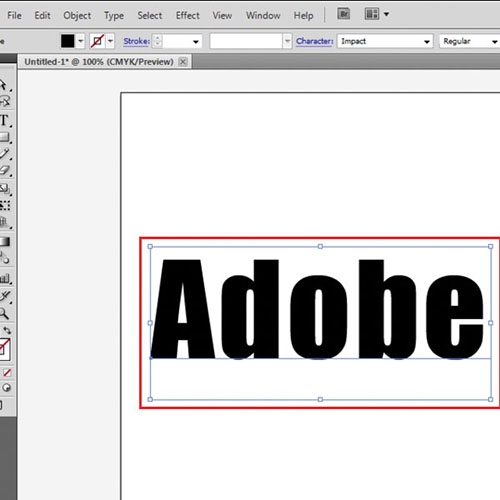Select the Free Transform tool

5,205
